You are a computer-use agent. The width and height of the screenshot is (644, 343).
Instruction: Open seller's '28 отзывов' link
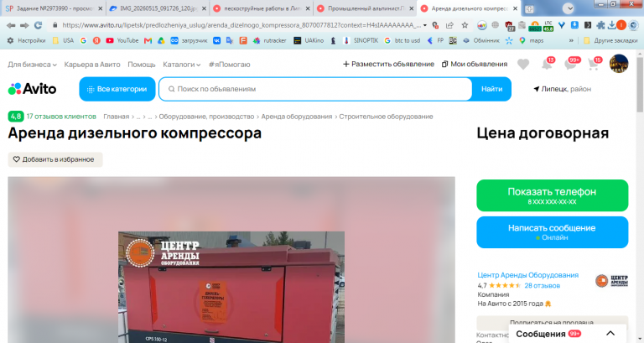click(x=543, y=285)
